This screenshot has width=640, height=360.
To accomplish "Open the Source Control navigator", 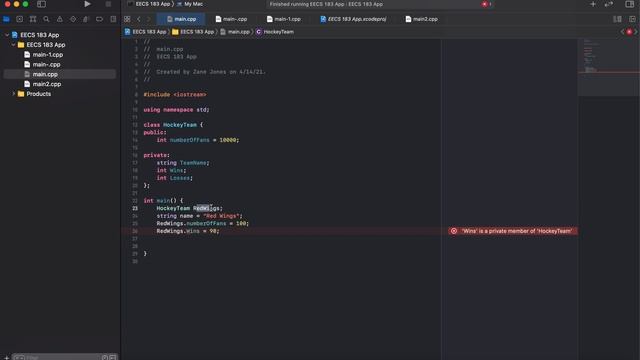I will 19,19.
